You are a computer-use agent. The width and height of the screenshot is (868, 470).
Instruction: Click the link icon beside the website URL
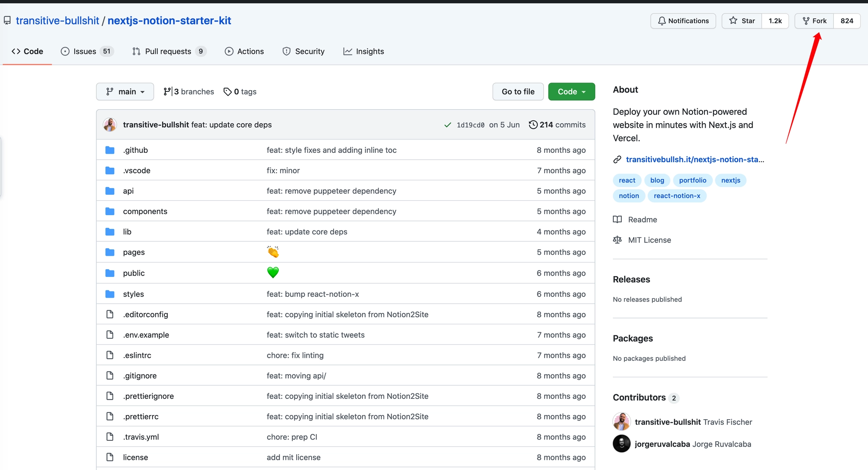[x=617, y=160]
